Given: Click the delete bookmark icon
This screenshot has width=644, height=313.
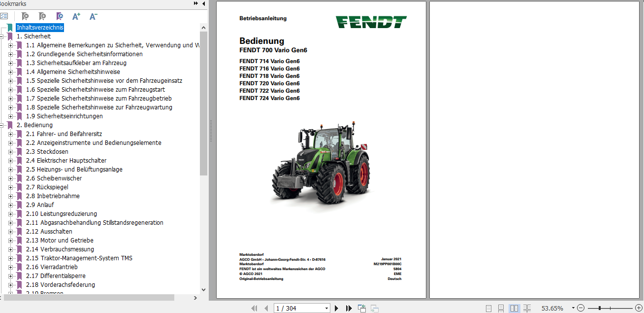Looking at the screenshot, I should (25, 16).
